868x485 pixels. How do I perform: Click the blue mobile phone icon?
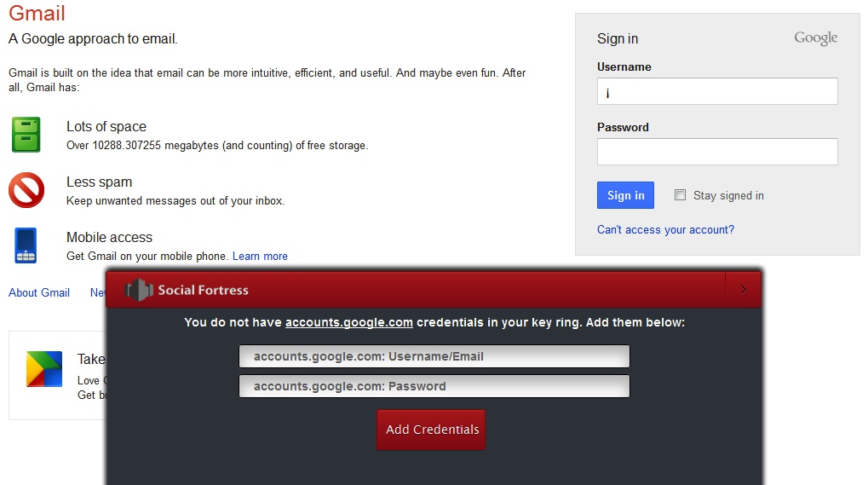(26, 245)
